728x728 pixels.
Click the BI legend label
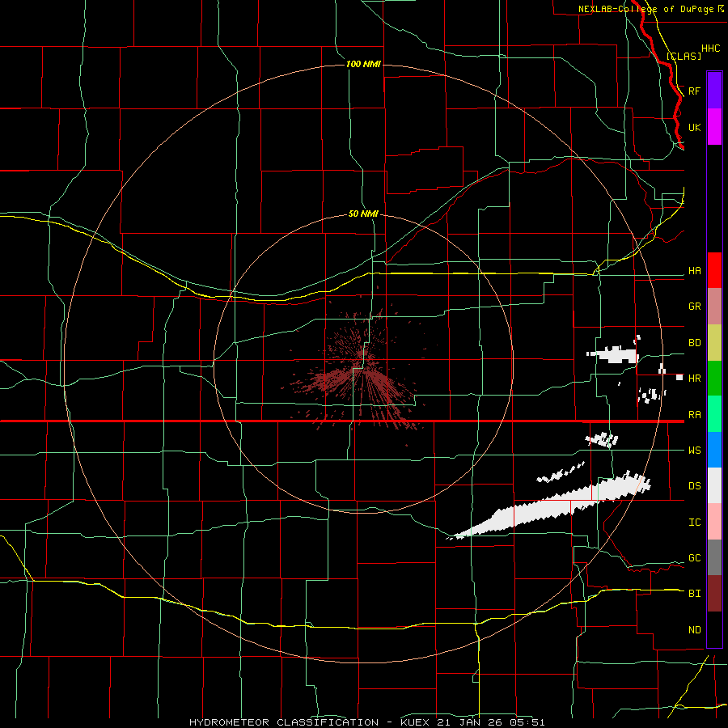695,594
